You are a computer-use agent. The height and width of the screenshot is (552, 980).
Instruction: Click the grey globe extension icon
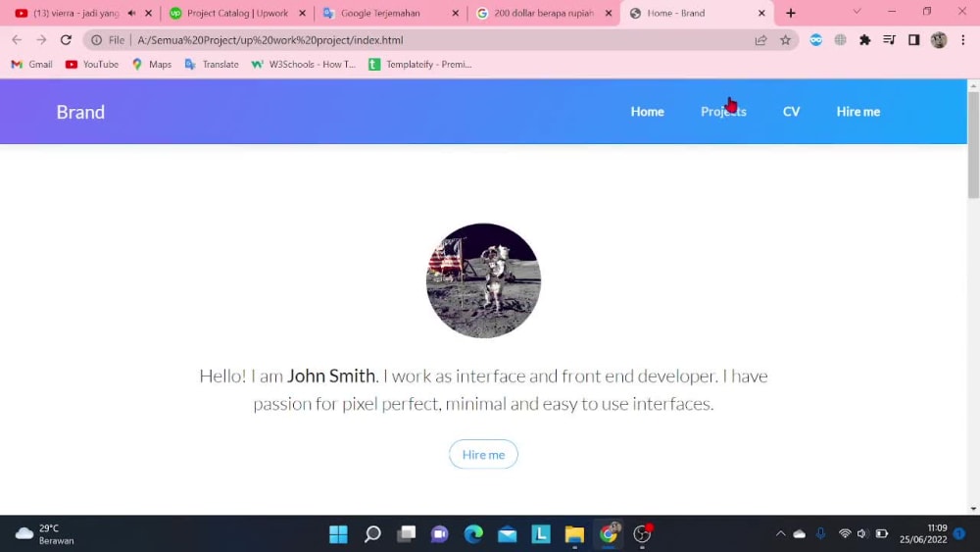[x=841, y=40]
